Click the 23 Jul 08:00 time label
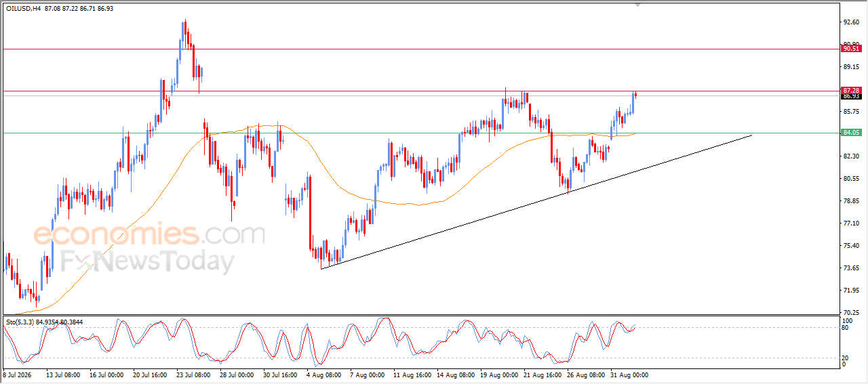 click(193, 374)
